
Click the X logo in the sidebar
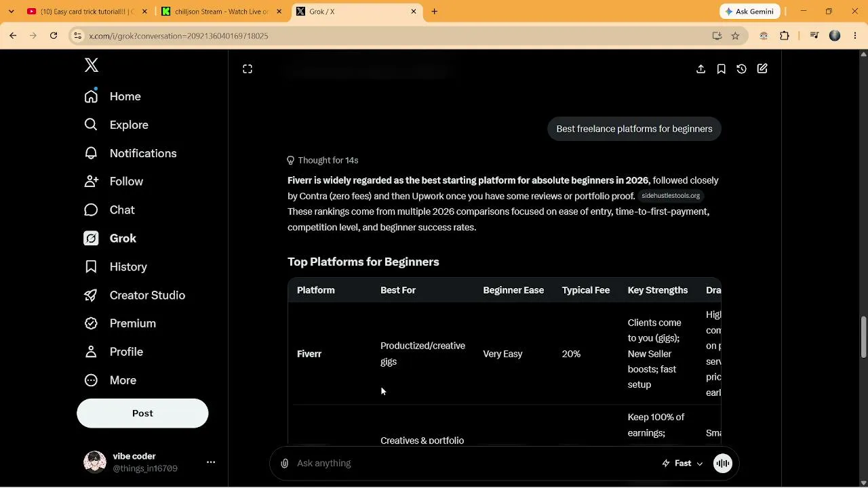click(92, 65)
